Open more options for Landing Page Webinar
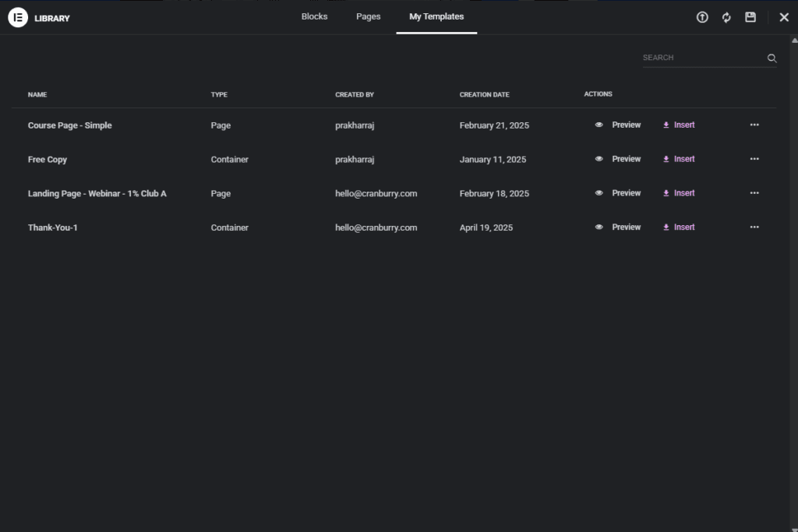Image resolution: width=798 pixels, height=532 pixels. coord(754,193)
